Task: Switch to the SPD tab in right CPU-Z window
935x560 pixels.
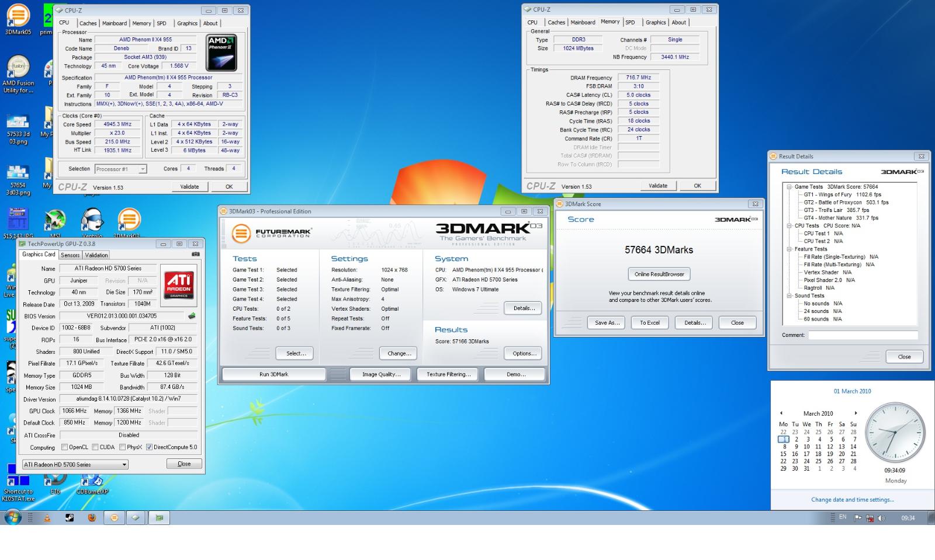Action: 630,22
